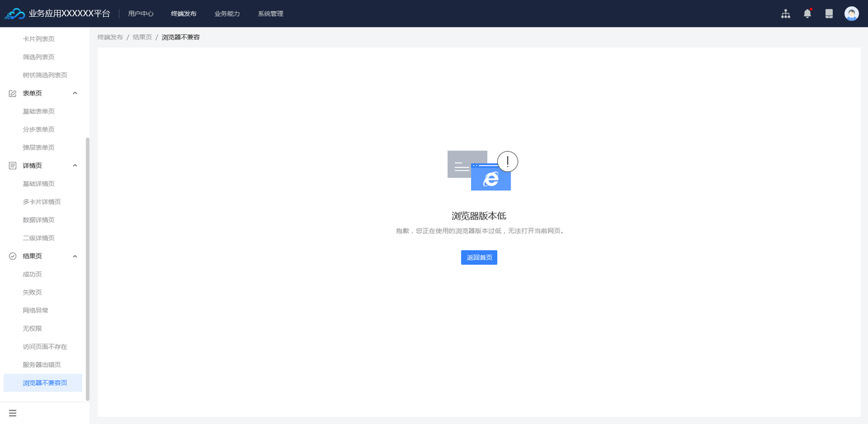
Task: Click 浏览器不兼容 in the breadcrumb
Action: 181,37
